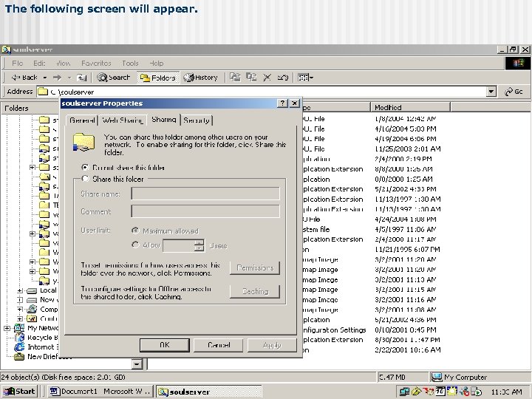Click the Internet Explorer icon in folder tree
532x399 pixels.
[x=19, y=347]
